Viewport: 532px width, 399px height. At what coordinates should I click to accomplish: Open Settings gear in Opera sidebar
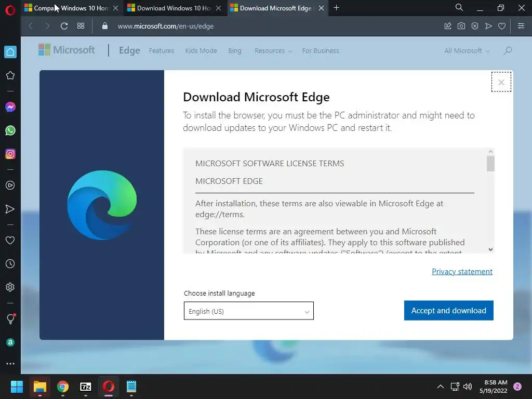point(10,287)
